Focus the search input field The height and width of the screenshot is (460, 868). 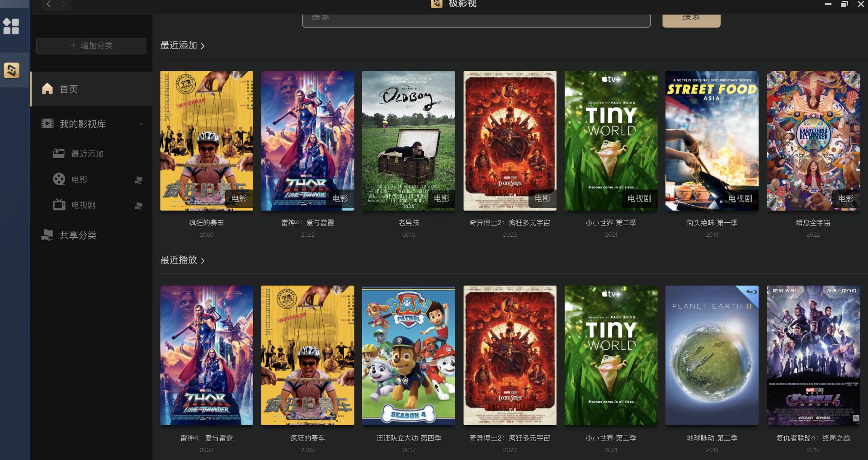pos(476,20)
